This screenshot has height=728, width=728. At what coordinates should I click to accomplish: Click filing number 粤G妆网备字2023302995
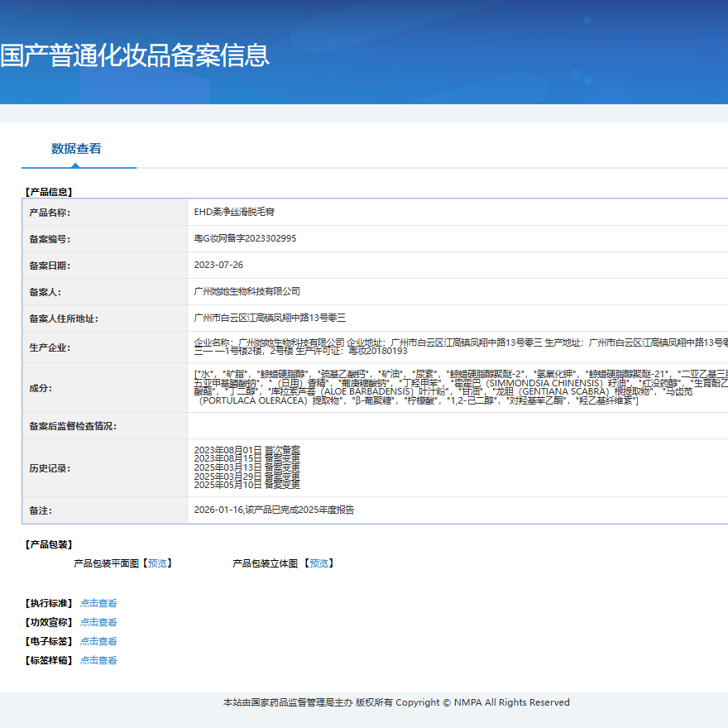click(245, 238)
